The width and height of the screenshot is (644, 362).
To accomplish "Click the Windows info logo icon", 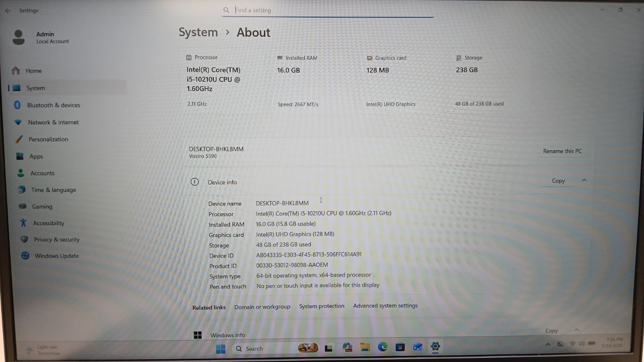I will pos(198,335).
